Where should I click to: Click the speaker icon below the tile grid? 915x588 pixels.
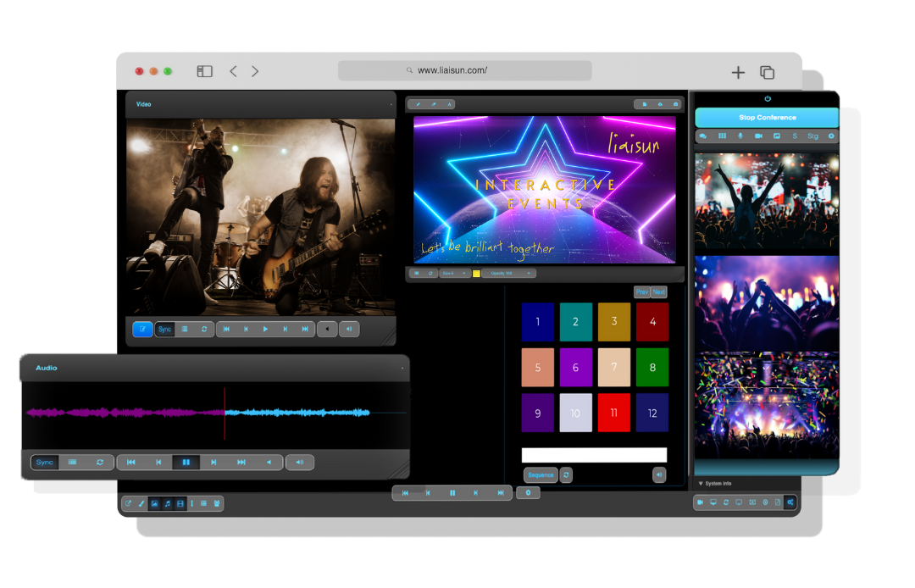659,474
